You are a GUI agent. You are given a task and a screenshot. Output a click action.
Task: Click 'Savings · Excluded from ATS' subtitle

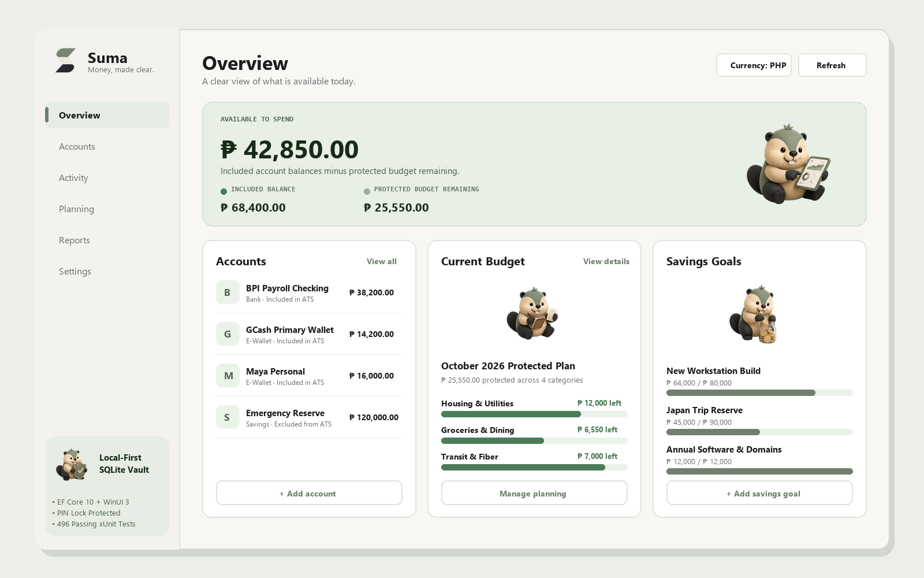pyautogui.click(x=289, y=424)
